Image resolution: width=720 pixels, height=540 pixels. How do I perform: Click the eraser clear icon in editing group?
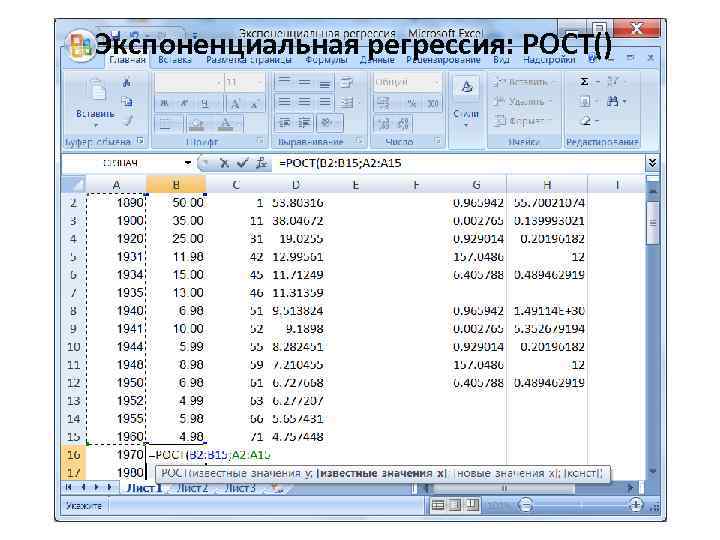click(x=586, y=121)
